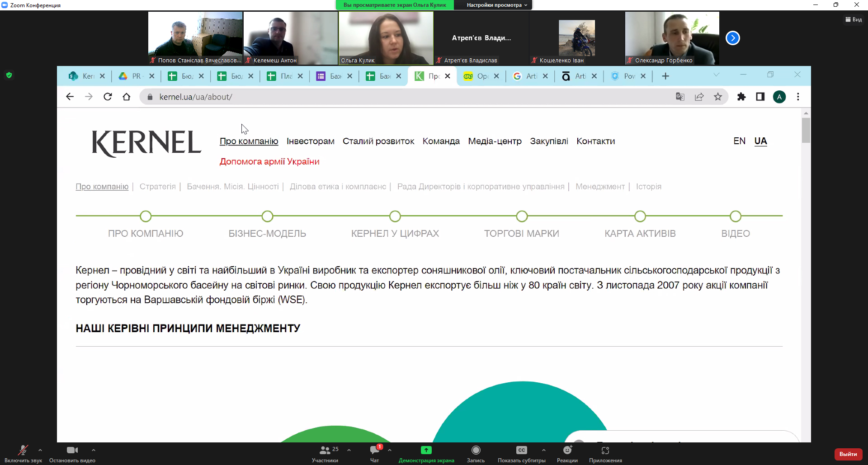The image size is (868, 465).
Task: Open browser extensions puzzle icon
Action: [x=741, y=97]
